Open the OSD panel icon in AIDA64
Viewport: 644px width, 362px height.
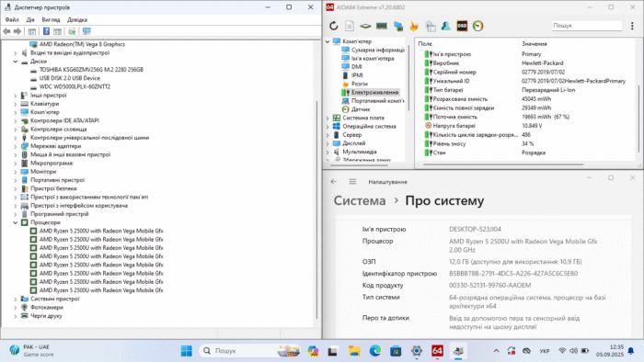[x=462, y=26]
